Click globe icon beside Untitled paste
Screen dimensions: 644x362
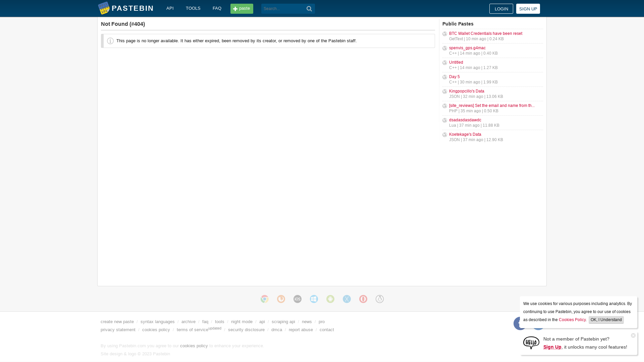(x=445, y=63)
